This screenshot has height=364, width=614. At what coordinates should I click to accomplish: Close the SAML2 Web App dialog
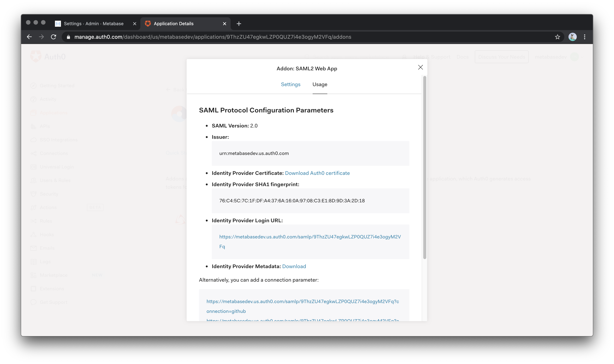(x=420, y=67)
